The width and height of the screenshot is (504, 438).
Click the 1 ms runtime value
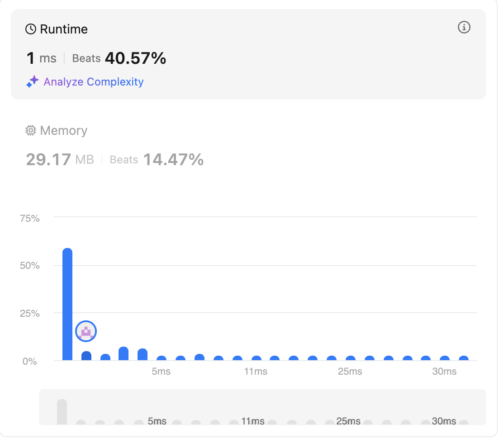(x=41, y=58)
